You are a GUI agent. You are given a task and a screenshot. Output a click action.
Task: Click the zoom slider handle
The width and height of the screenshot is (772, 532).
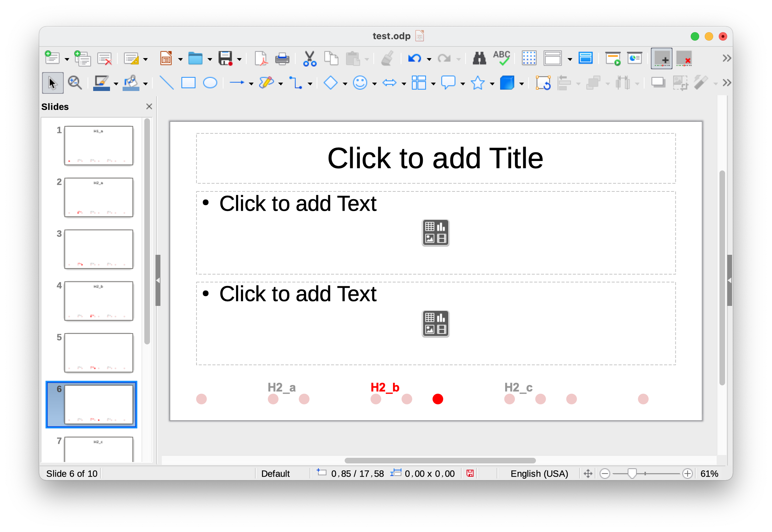632,474
